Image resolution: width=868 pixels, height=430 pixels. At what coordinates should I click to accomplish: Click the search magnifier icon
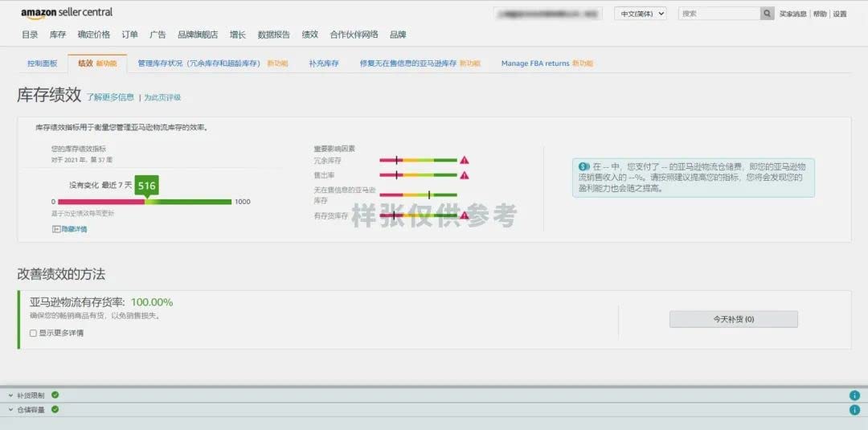[x=767, y=14]
